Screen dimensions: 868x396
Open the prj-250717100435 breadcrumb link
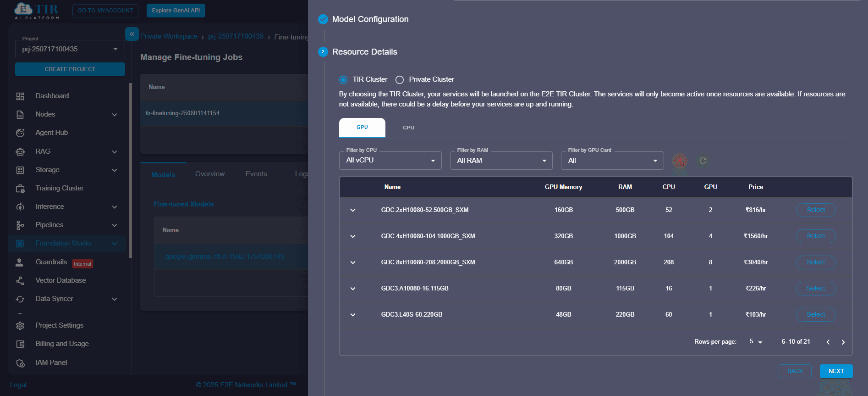click(x=236, y=37)
